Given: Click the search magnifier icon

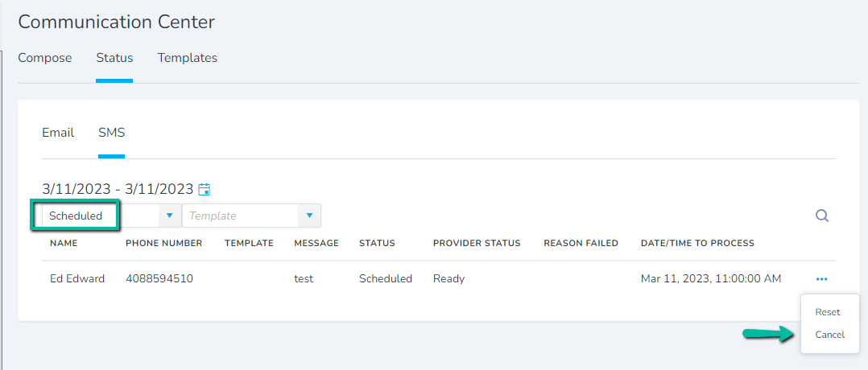Looking at the screenshot, I should pos(822,216).
